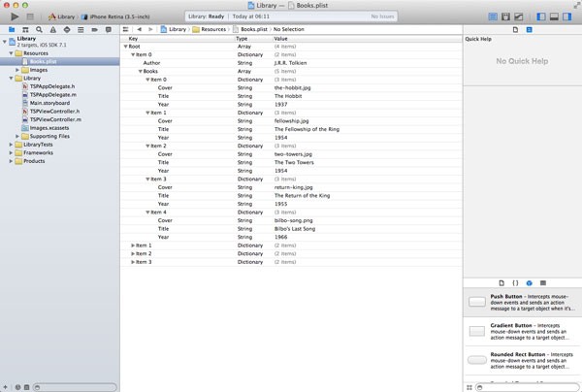Select the Standard editor mode
582x392 pixels.
coord(493,16)
